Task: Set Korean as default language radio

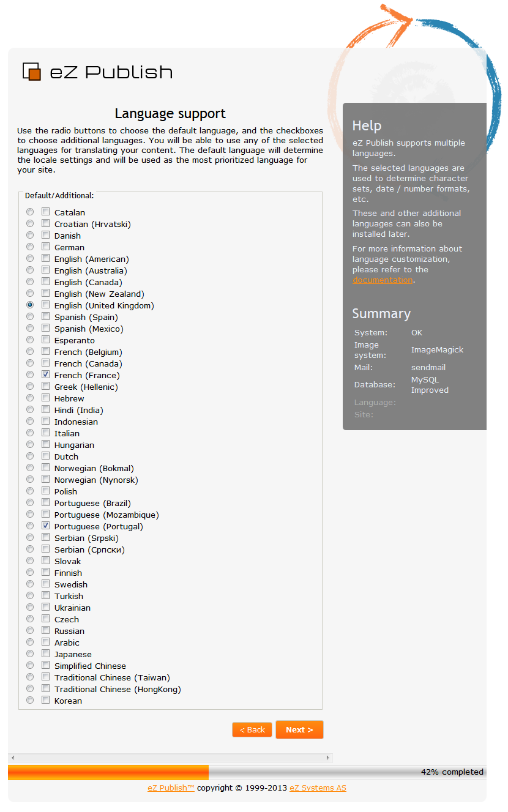Action: coord(30,701)
